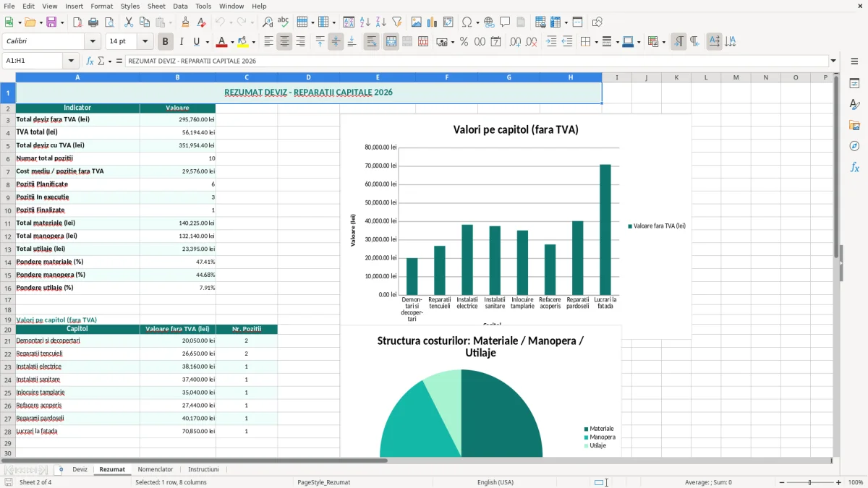The height and width of the screenshot is (488, 868).
Task: Open the Format menu
Action: pyautogui.click(x=101, y=6)
